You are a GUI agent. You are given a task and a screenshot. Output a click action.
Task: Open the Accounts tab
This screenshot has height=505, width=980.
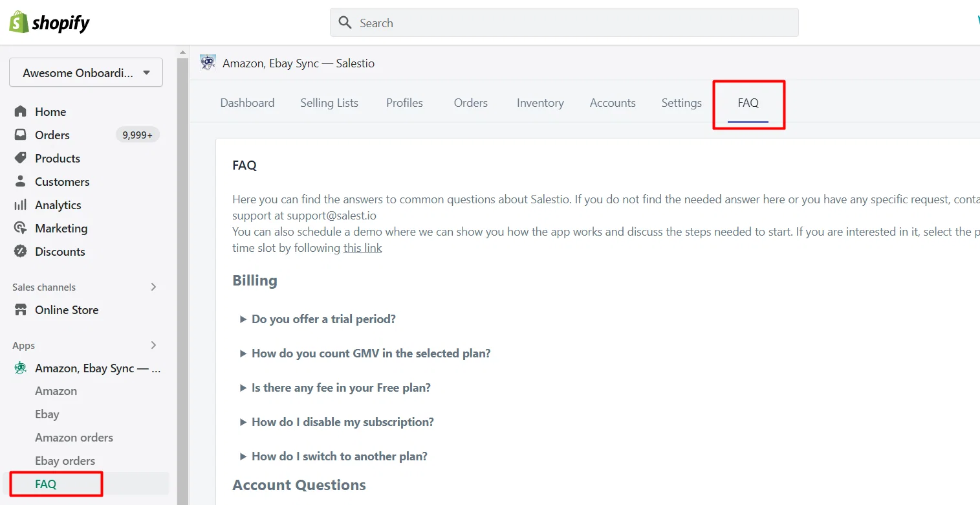[x=613, y=103]
